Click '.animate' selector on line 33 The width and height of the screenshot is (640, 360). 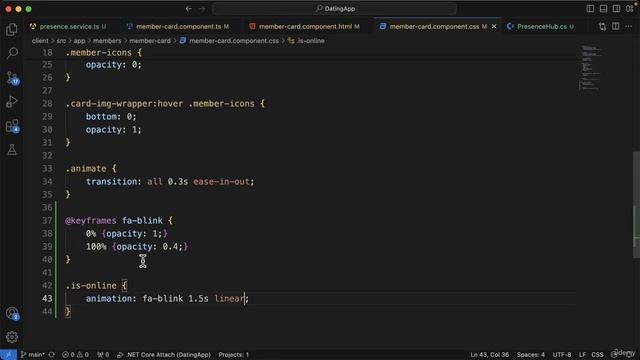(x=86, y=169)
